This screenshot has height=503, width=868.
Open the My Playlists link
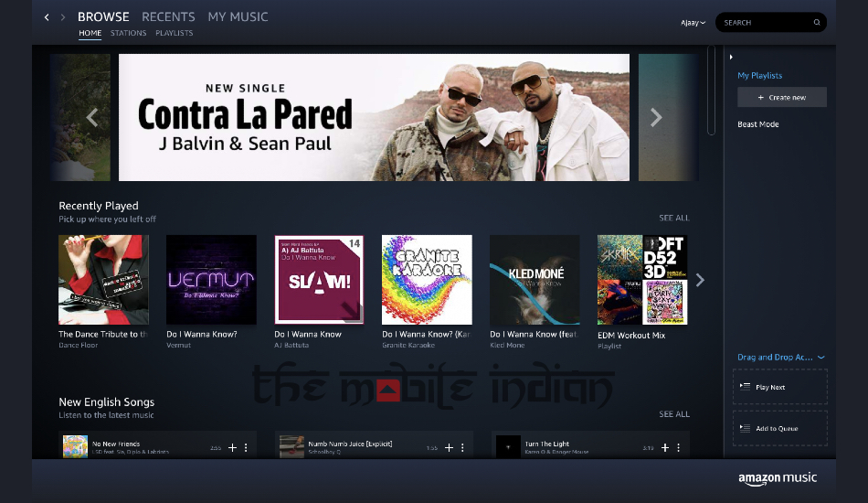[x=759, y=75]
